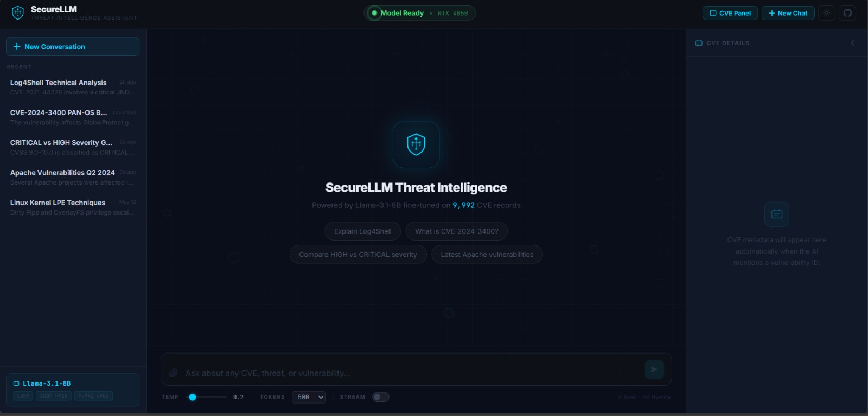Viewport: 868px width, 416px height.
Task: Start a New Chat from header
Action: (788, 13)
